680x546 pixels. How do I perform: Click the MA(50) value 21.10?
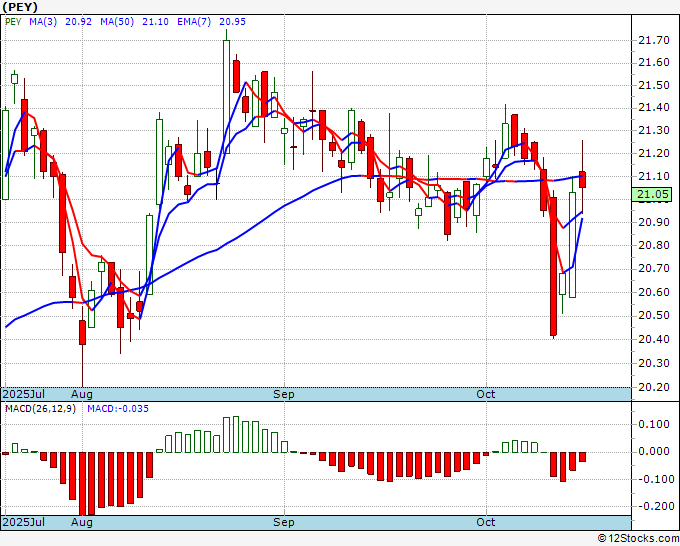pos(155,22)
